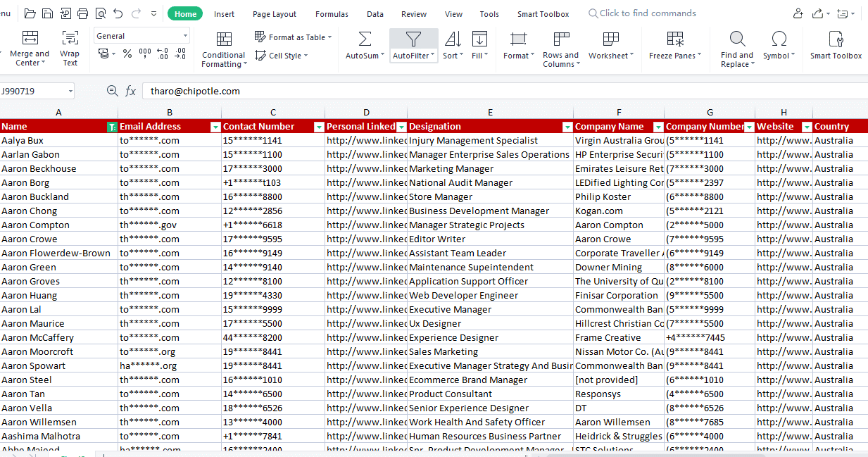
Task: Open the Insert tab
Action: pyautogui.click(x=225, y=14)
